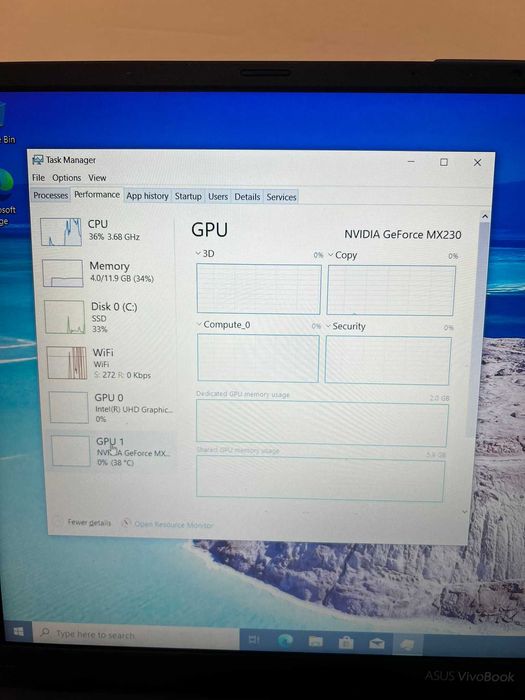Select the CPU performance item

tap(105, 231)
